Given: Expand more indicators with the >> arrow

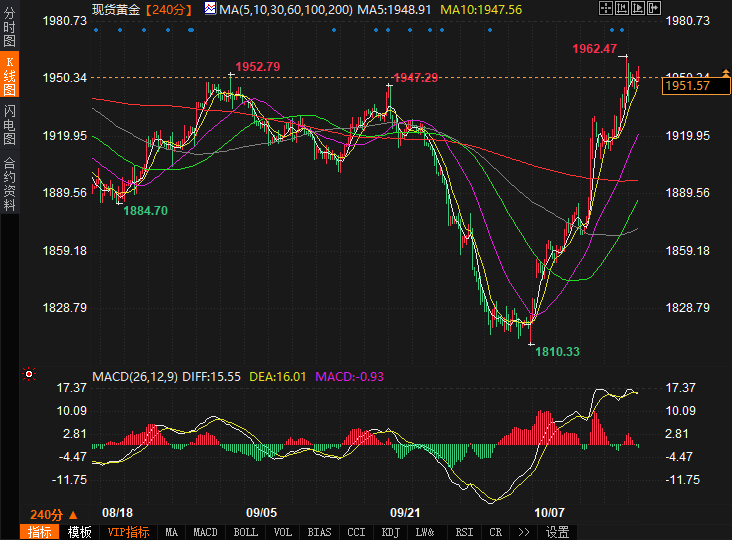Looking at the screenshot, I should pyautogui.click(x=523, y=532).
